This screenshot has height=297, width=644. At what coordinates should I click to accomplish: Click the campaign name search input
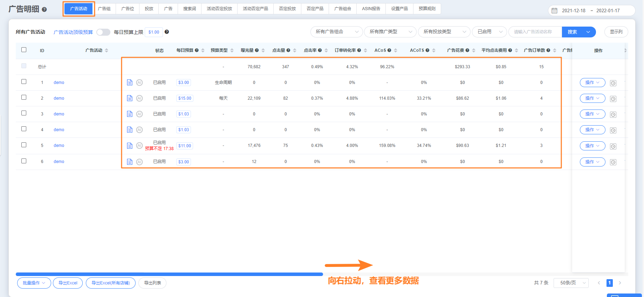pyautogui.click(x=535, y=32)
